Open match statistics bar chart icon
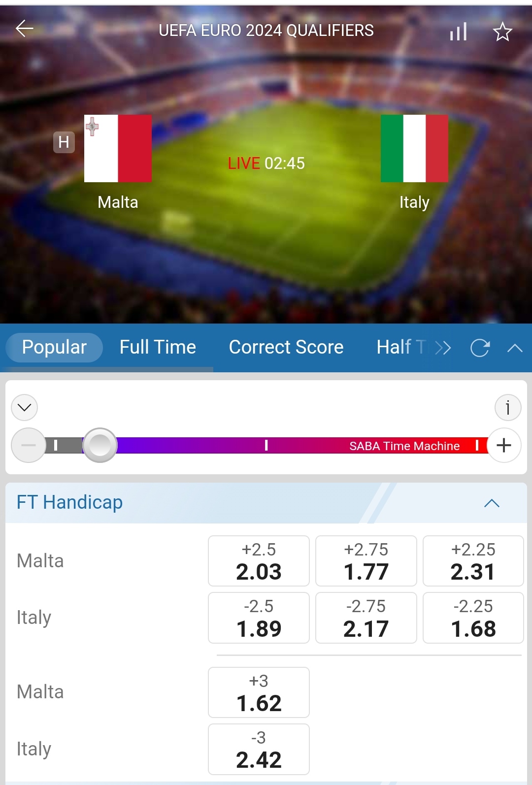Viewport: 532px width, 785px height. point(458,32)
